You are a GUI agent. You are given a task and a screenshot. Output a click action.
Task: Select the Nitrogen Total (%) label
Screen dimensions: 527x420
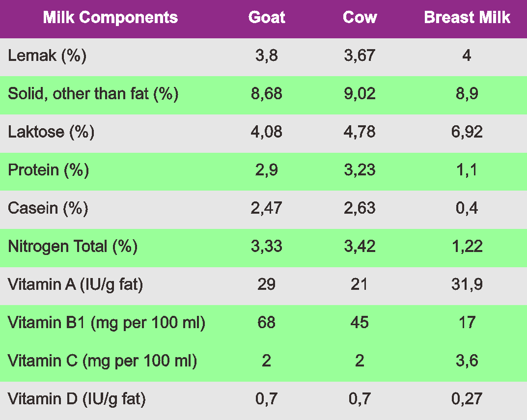point(73,246)
